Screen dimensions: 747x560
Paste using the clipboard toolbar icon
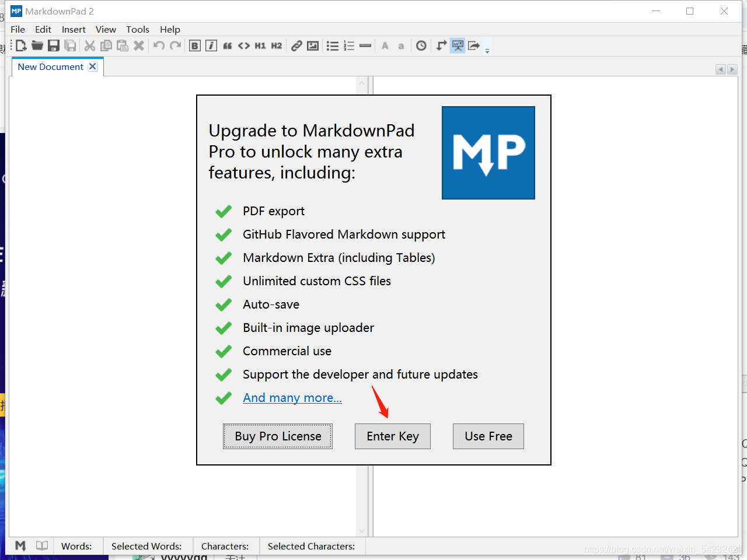click(123, 45)
